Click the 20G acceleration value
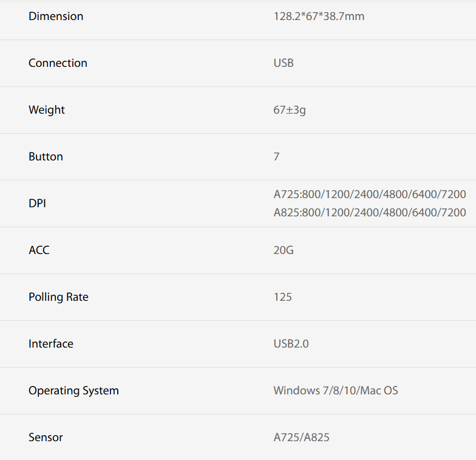The image size is (476, 460). click(284, 250)
